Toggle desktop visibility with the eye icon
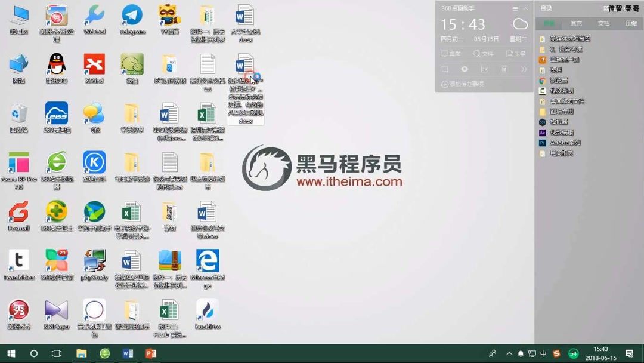This screenshot has height=363, width=644. (465, 69)
